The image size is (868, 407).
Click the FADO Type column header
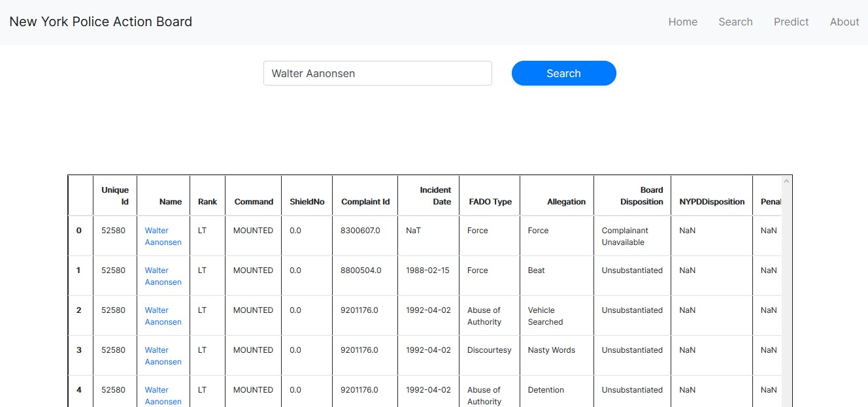click(490, 195)
